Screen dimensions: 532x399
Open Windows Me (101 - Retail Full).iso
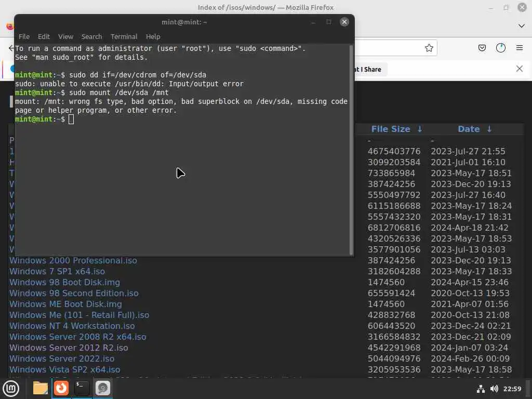tap(79, 315)
